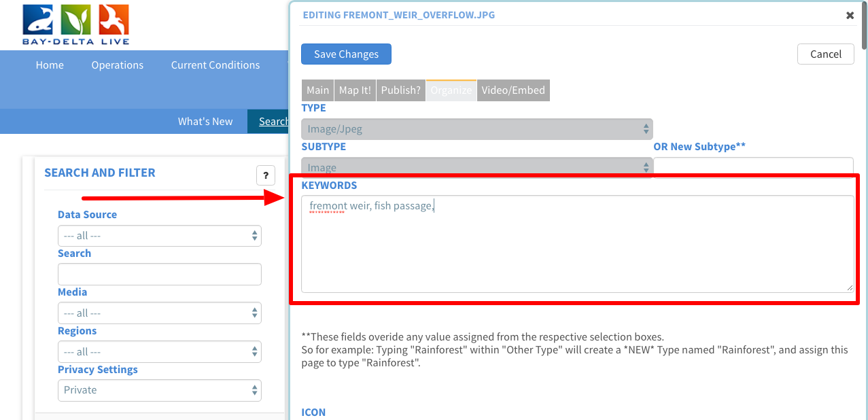Expand the Data Source dropdown
The height and width of the screenshot is (420, 868).
coord(160,236)
